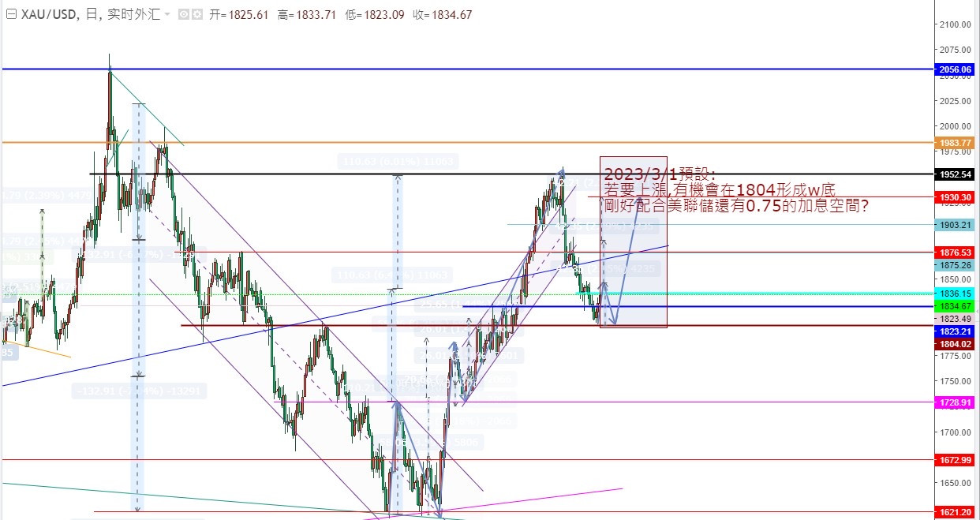Select the high price value 1833.71
The height and width of the screenshot is (520, 980).
tap(316, 14)
